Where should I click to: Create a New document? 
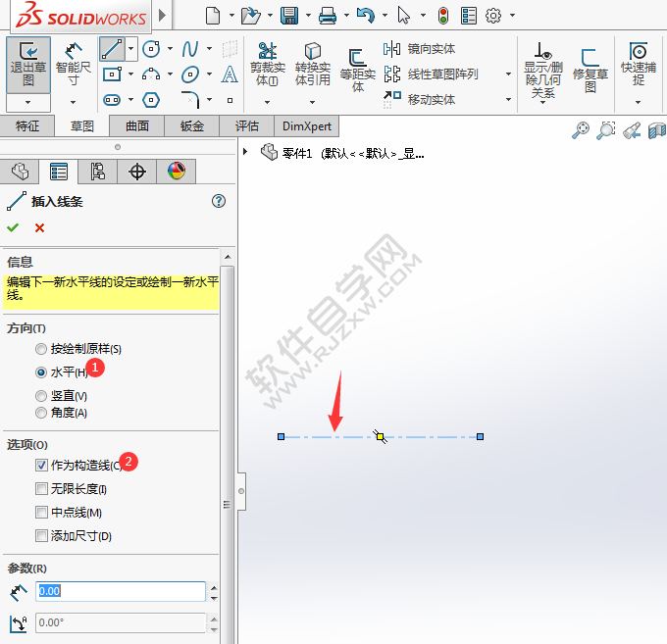(x=213, y=16)
